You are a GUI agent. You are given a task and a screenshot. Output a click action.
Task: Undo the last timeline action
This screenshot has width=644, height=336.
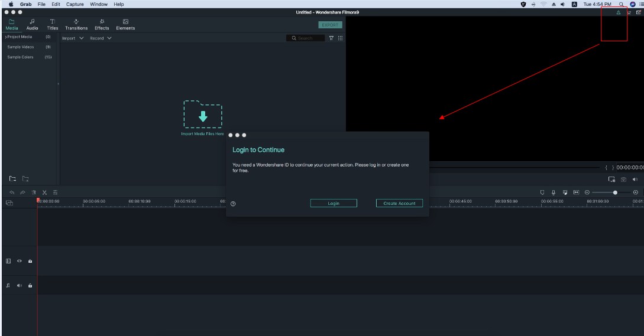[12, 193]
